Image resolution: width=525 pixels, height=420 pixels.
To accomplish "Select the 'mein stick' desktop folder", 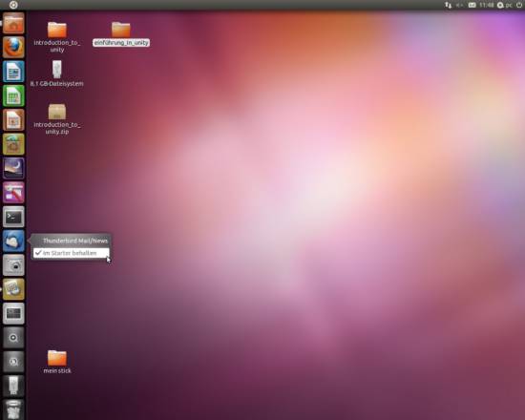I will click(x=57, y=362).
